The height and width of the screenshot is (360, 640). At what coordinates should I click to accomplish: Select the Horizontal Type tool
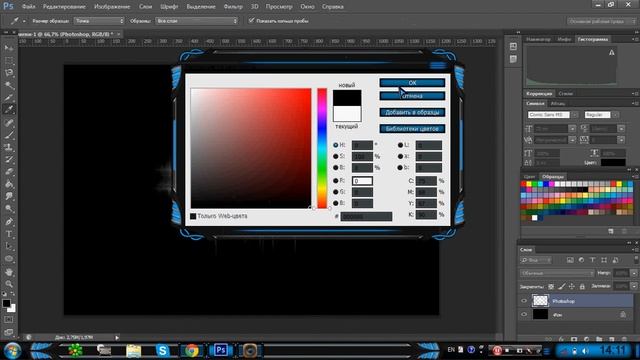[9, 234]
